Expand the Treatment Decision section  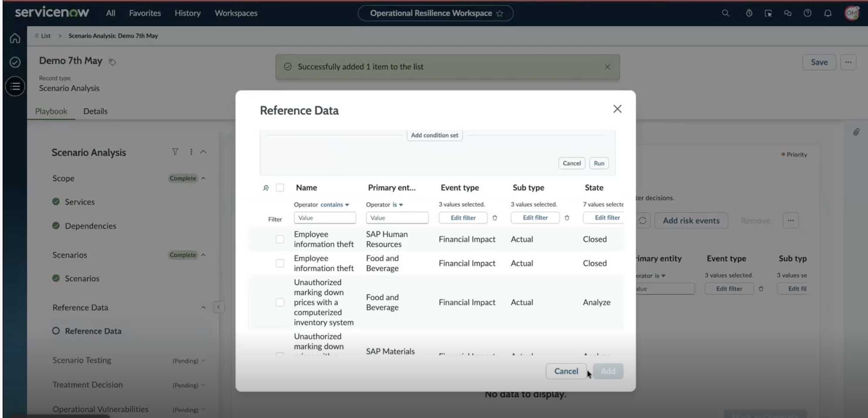[x=203, y=385]
